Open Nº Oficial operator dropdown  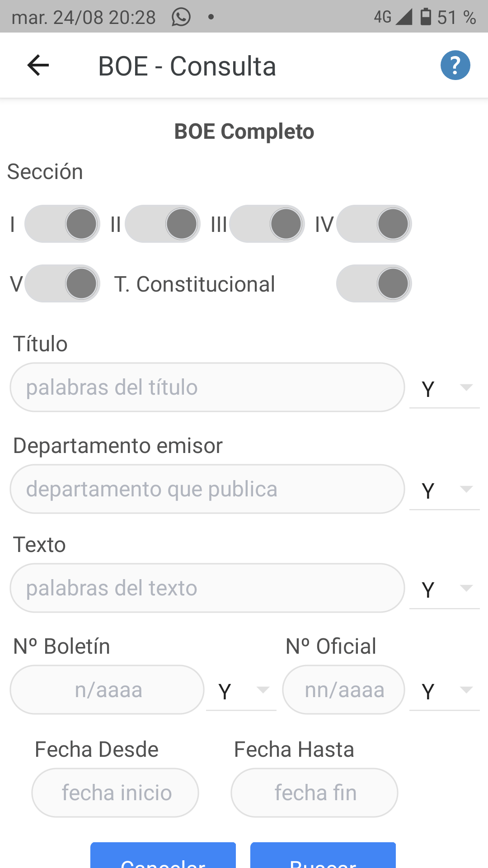pos(445,691)
